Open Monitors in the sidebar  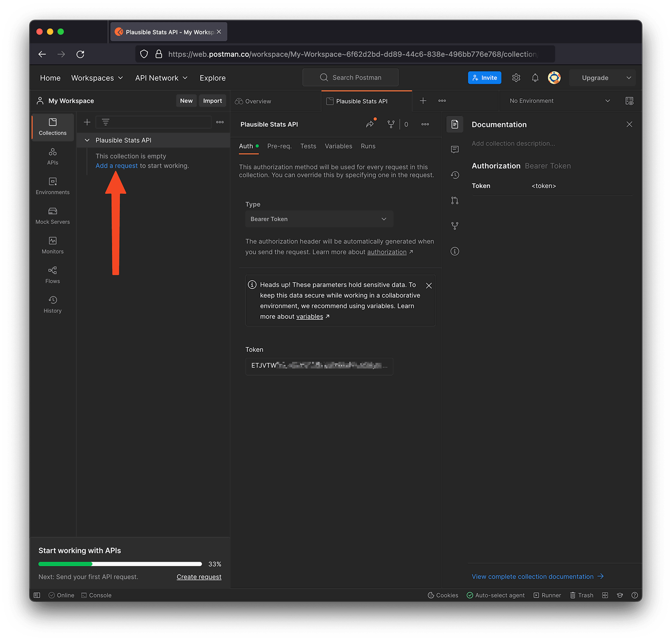52,245
